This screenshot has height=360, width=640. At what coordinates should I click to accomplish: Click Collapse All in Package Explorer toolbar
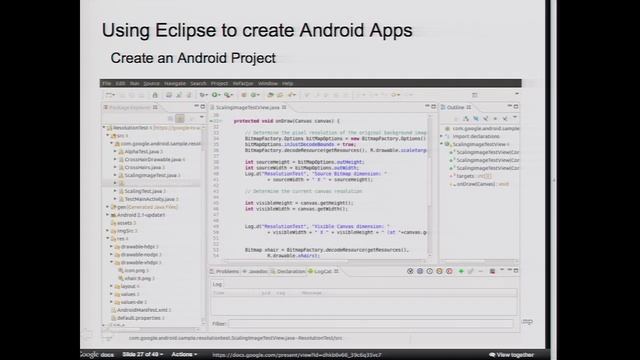point(170,118)
